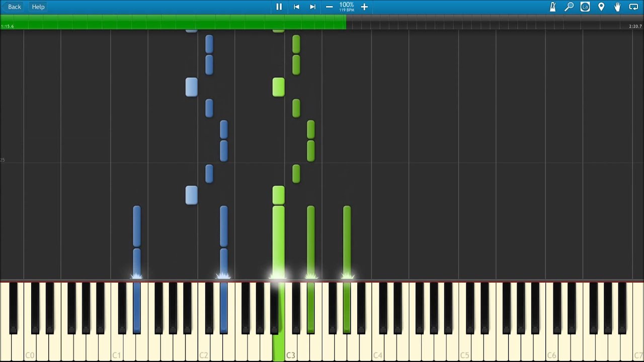This screenshot has height=362, width=644.
Task: Add a bookmark with the pin icon
Action: (x=601, y=7)
